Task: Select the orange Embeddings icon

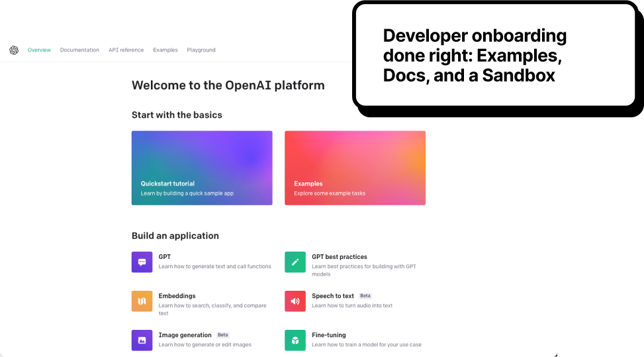Action: coord(142,301)
